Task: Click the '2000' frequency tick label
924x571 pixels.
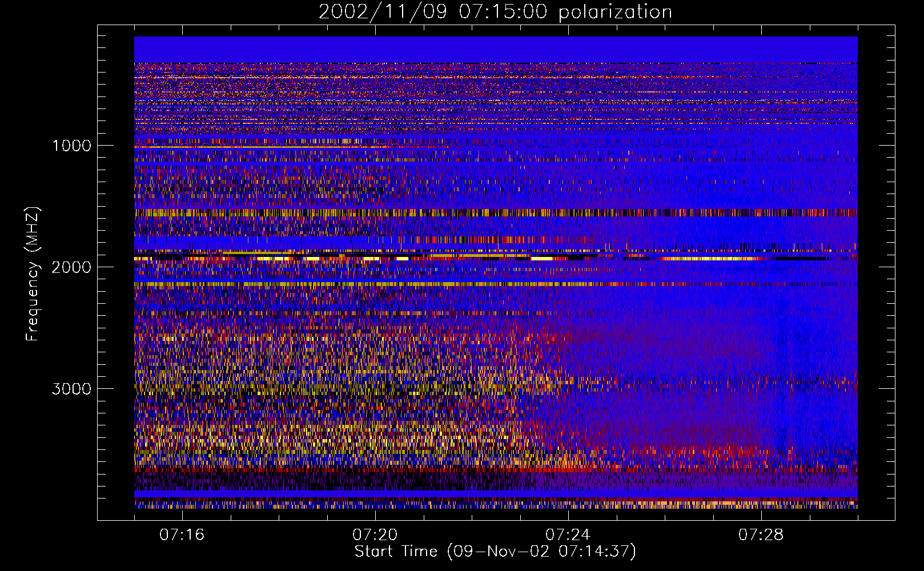Action: (x=71, y=267)
